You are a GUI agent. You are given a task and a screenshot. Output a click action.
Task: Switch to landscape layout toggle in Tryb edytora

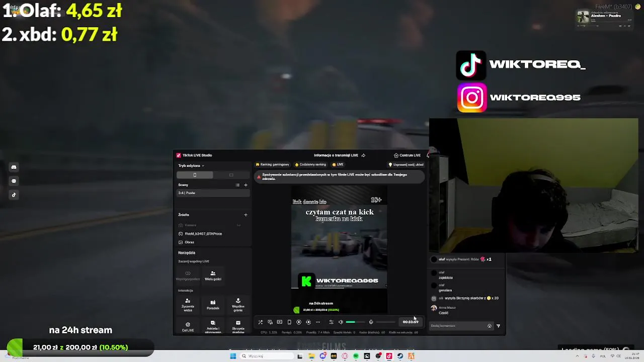coord(231,175)
